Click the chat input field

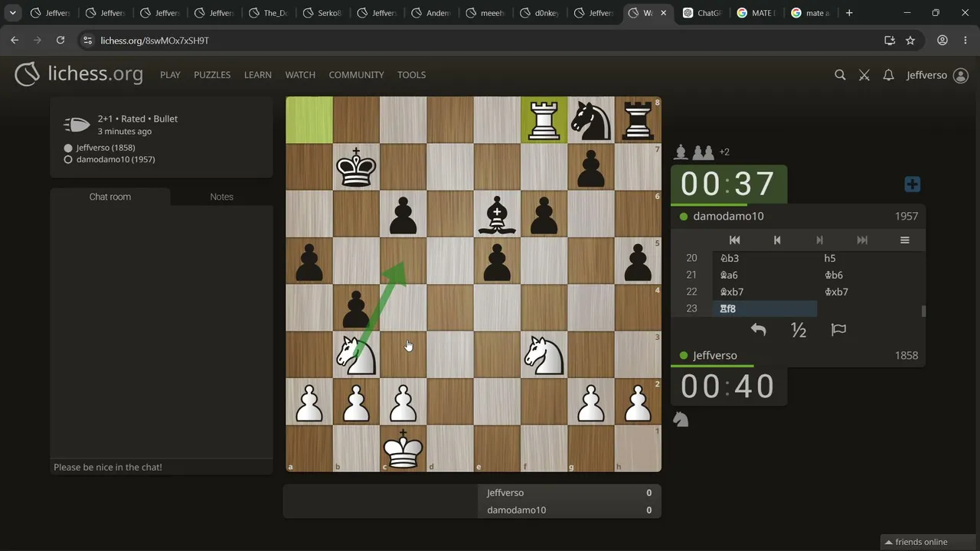(x=162, y=467)
